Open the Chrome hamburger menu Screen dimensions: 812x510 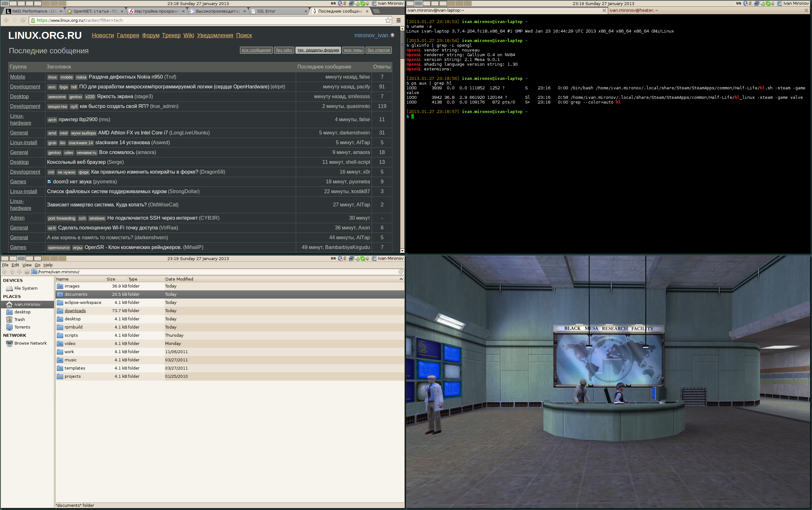399,20
